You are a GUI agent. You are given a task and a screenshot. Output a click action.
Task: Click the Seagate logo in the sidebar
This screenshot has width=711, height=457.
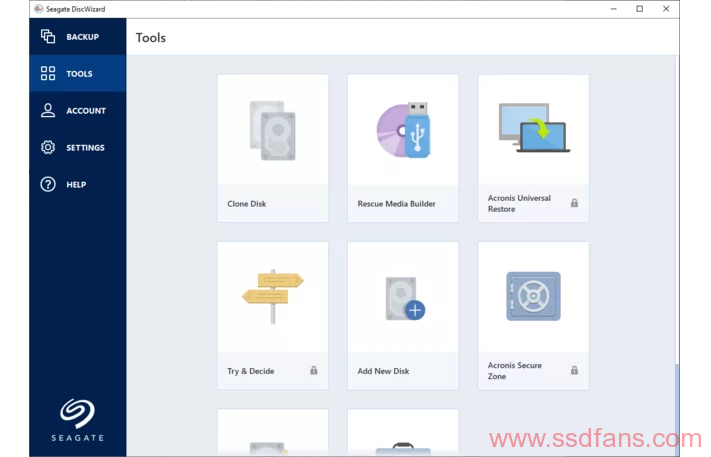pyautogui.click(x=78, y=420)
